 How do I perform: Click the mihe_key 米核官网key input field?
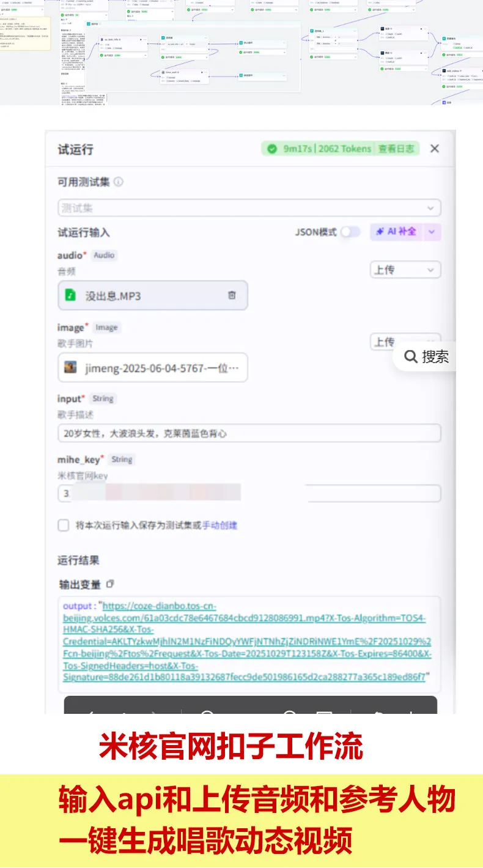(x=249, y=493)
